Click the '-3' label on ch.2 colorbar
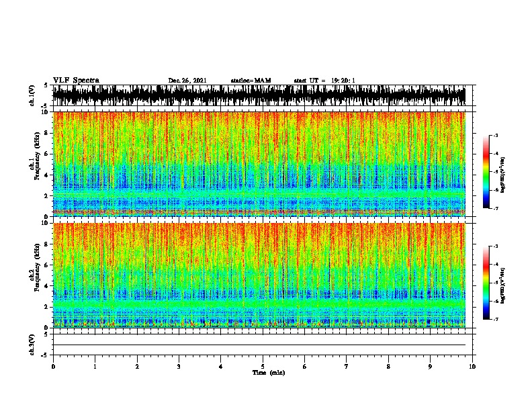This screenshot has height=411, width=532. pos(496,246)
